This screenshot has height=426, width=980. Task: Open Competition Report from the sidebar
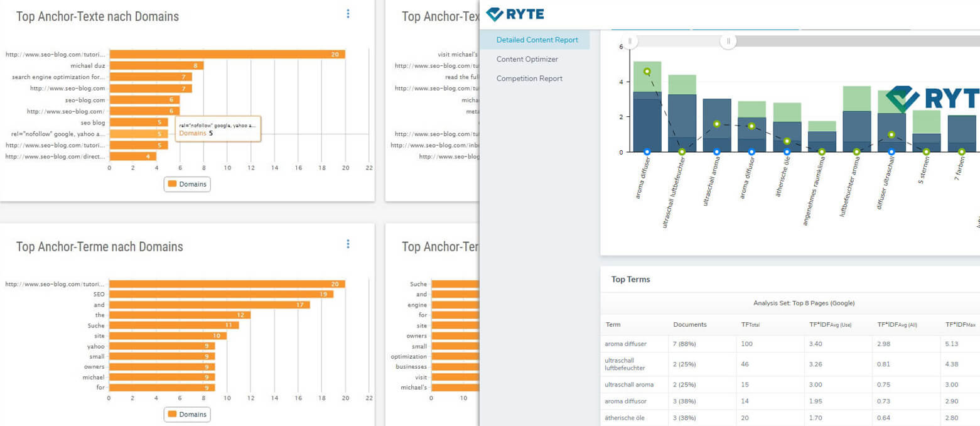pyautogui.click(x=529, y=79)
